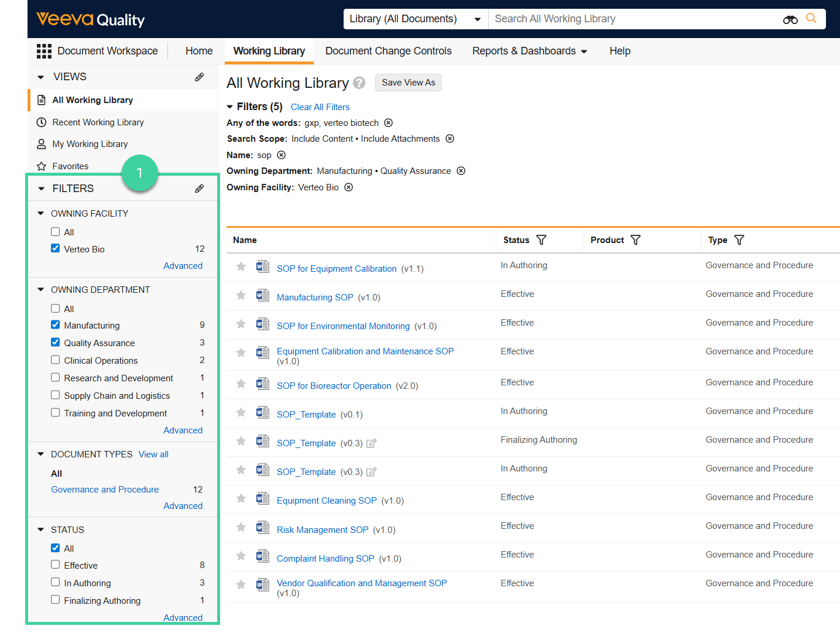Star SOP for Bioreactor Operation
The width and height of the screenshot is (840, 636).
click(241, 384)
